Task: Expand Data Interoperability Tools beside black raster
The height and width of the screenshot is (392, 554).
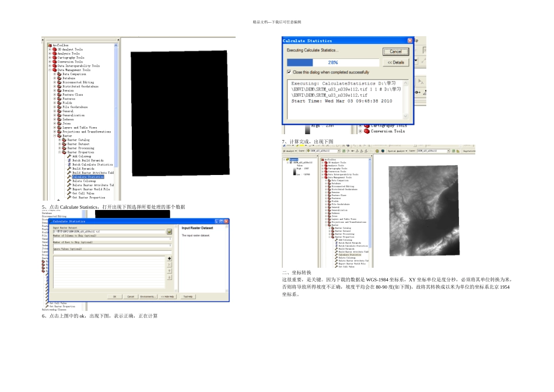Action: pos(50,66)
